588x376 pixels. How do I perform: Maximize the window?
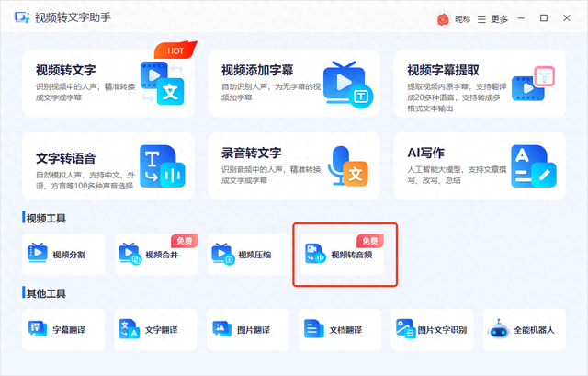[544, 18]
